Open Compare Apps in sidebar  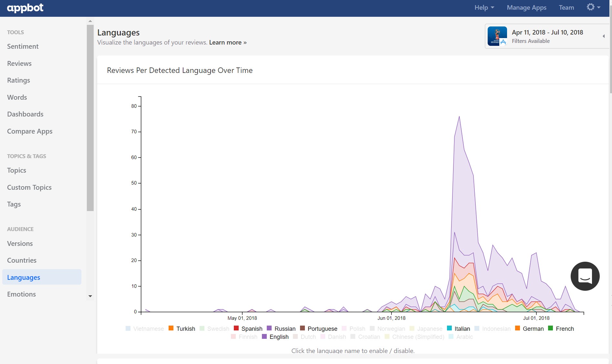[30, 131]
